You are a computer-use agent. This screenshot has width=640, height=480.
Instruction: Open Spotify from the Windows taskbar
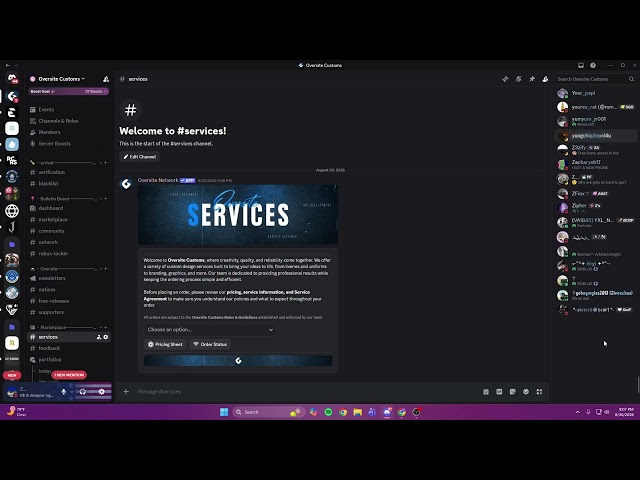tap(328, 412)
